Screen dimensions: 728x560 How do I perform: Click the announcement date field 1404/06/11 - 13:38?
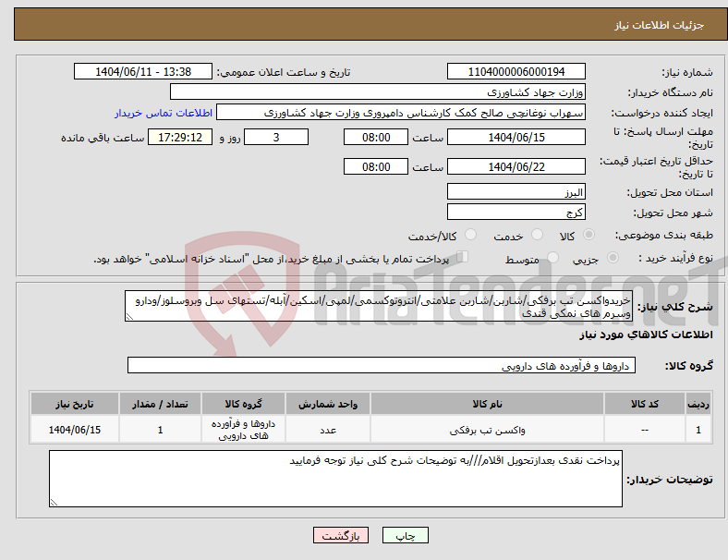point(143,71)
